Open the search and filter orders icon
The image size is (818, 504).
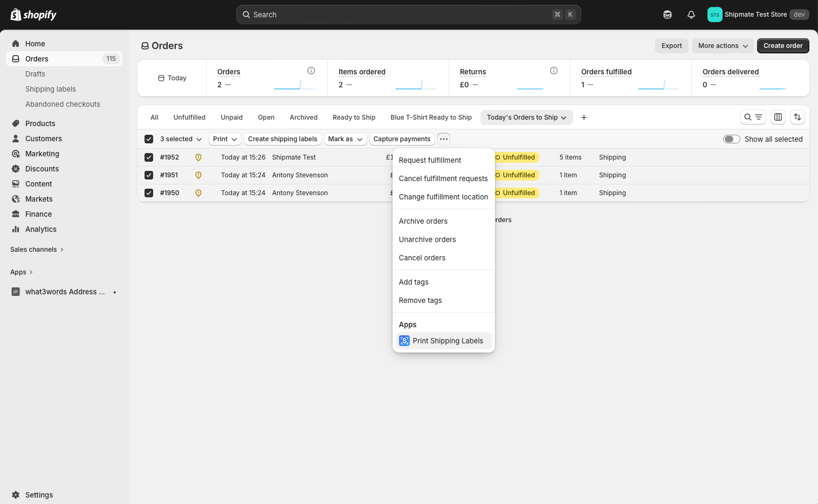tap(753, 117)
